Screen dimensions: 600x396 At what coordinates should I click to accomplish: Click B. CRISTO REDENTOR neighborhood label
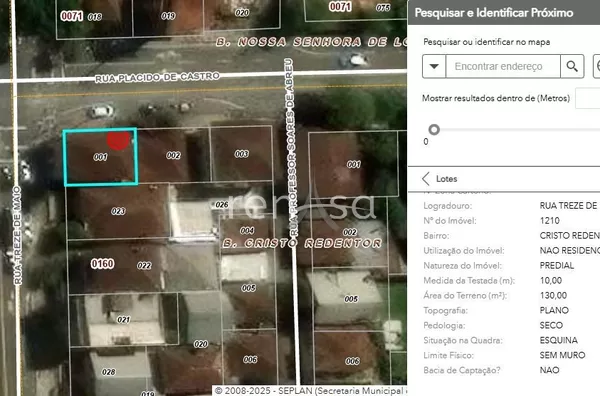(x=302, y=243)
